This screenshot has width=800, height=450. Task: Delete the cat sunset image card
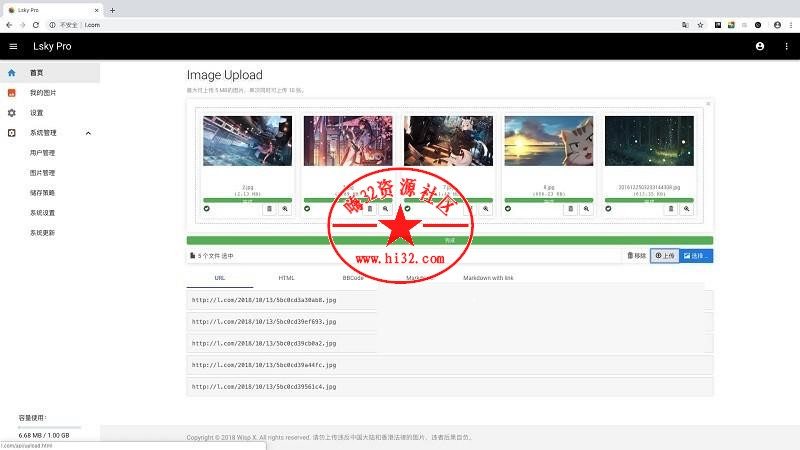[570, 209]
